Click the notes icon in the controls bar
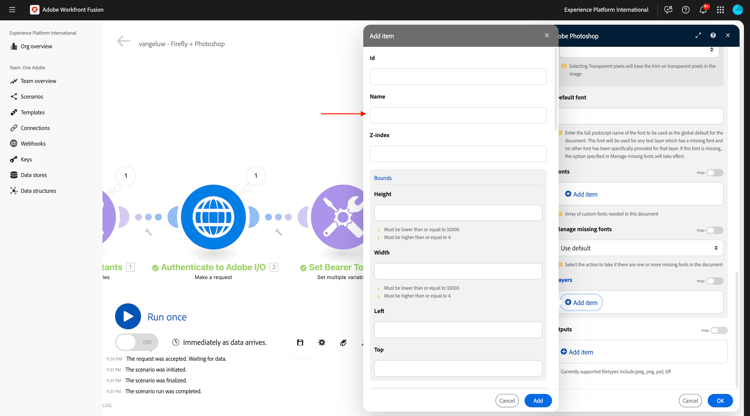 coord(343,342)
